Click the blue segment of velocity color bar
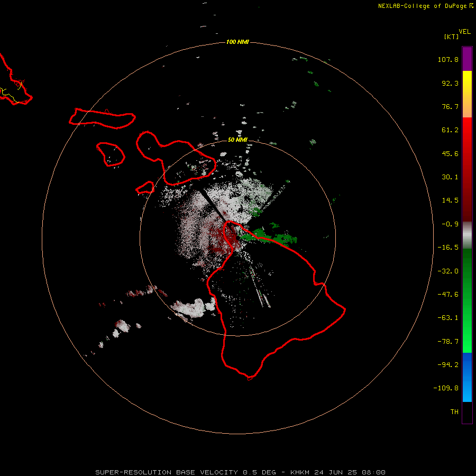476x476 pixels. 467,377
